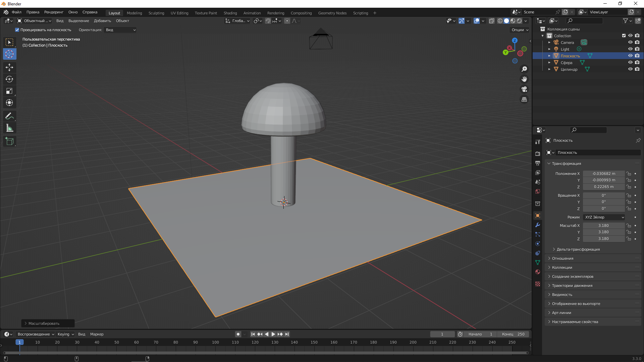Expand Цилиндр tree item in outliner
Image resolution: width=644 pixels, height=362 pixels.
click(x=549, y=69)
